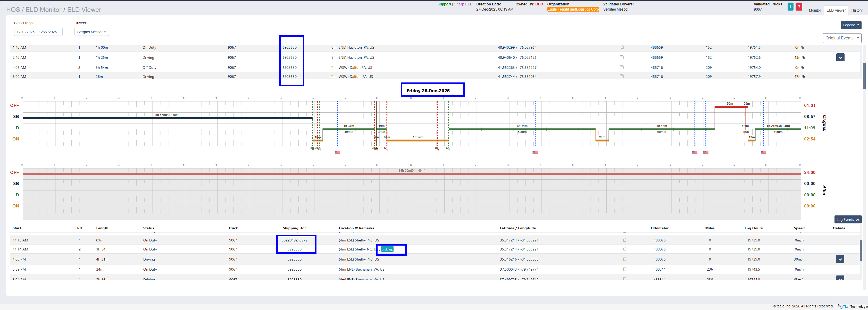Collapse the Log Events panel

tap(848, 220)
